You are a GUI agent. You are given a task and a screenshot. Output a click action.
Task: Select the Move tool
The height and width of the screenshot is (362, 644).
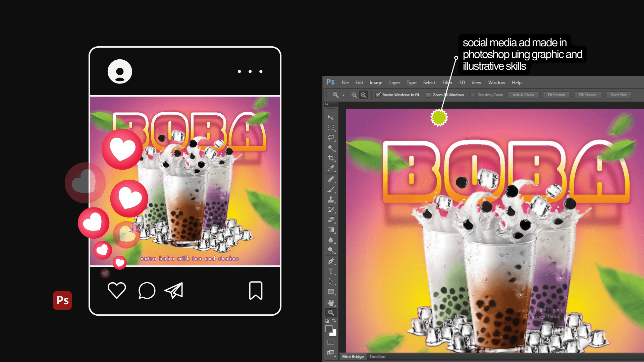pos(331,117)
